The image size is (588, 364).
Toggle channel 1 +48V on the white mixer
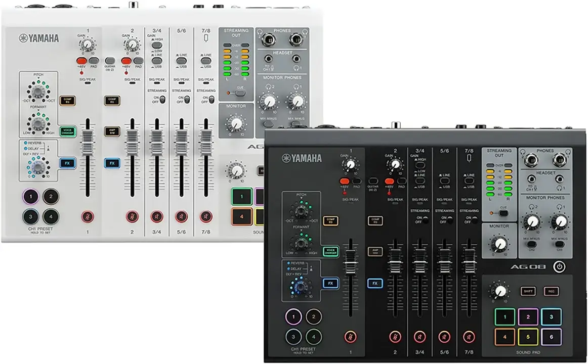coord(81,61)
